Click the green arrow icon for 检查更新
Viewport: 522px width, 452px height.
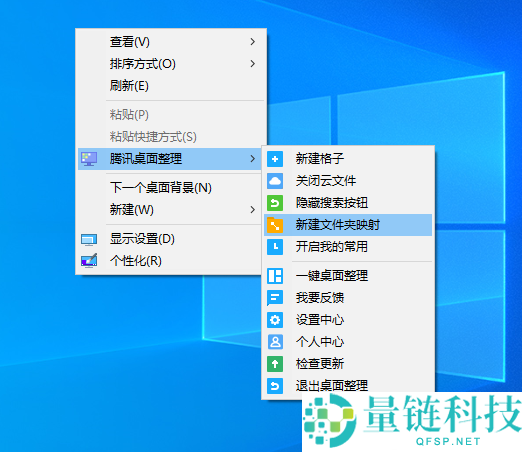pyautogui.click(x=275, y=364)
